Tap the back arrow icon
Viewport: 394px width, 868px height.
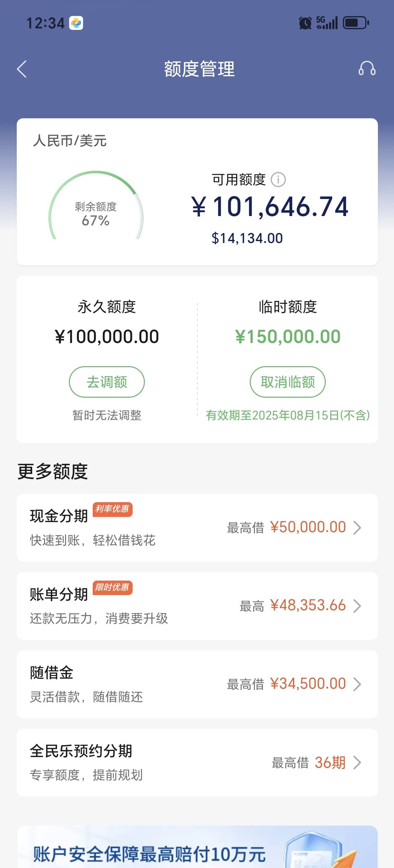(x=22, y=69)
